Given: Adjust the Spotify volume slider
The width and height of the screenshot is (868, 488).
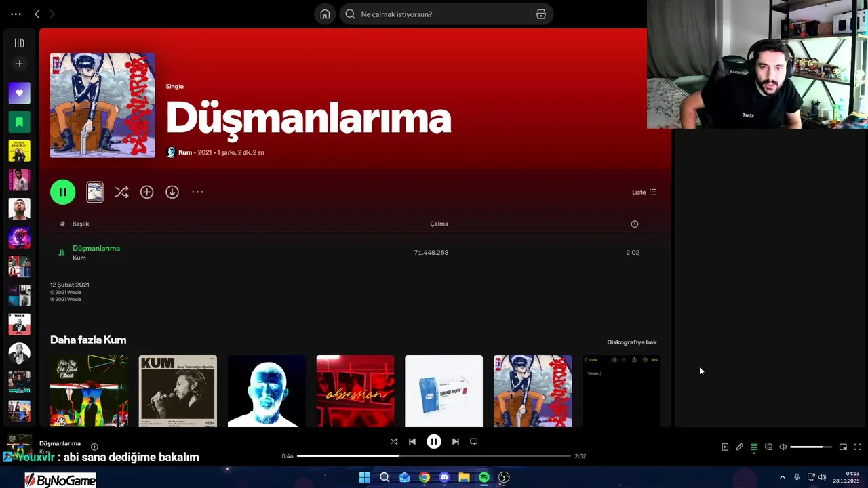Looking at the screenshot, I should point(811,447).
